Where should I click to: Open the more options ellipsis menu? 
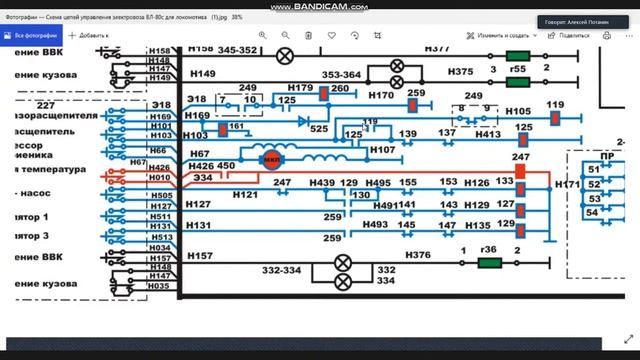point(629,36)
